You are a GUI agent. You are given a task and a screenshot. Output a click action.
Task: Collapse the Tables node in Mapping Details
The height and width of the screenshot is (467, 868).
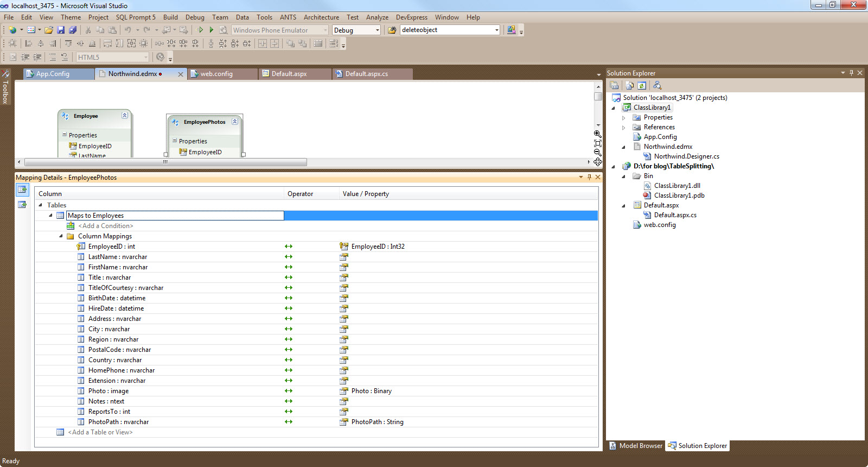click(x=41, y=205)
